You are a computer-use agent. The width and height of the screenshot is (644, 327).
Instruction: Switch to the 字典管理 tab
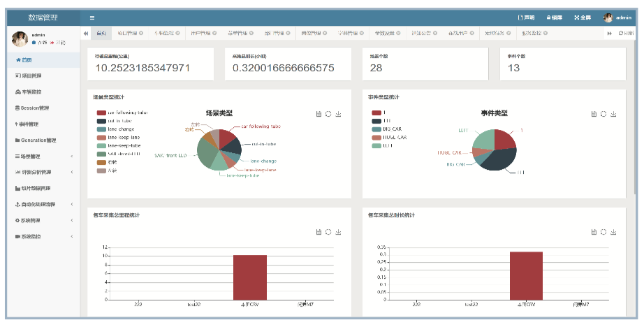(351, 34)
